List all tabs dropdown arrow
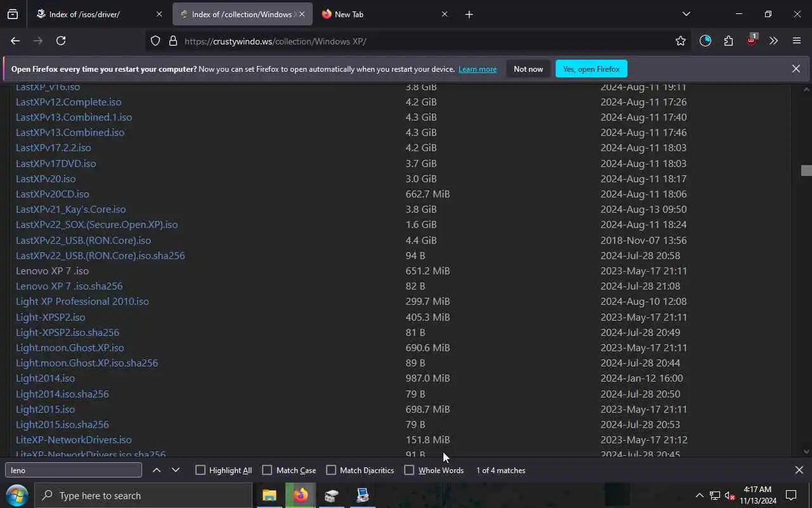The width and height of the screenshot is (812, 508). [x=686, y=14]
